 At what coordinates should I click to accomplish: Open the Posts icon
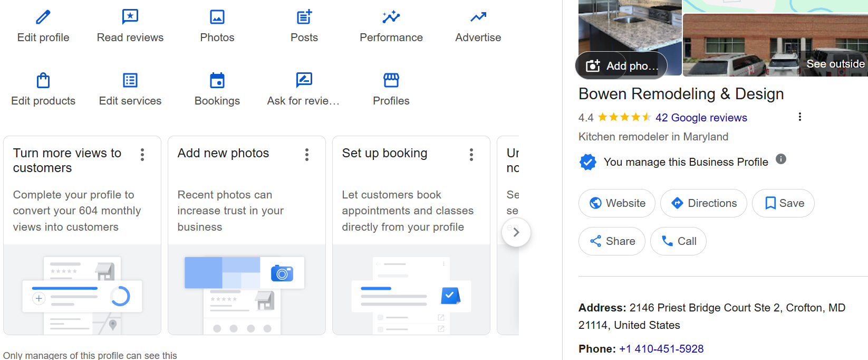point(304,17)
